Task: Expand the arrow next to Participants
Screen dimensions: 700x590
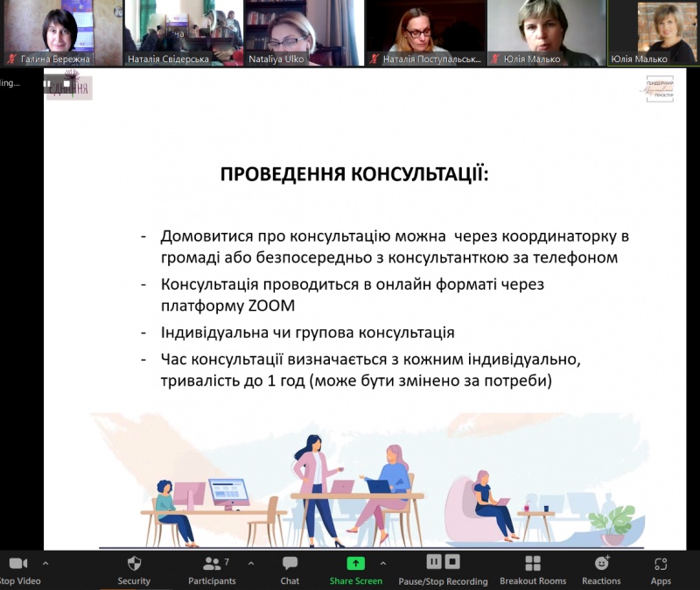Action: point(251,563)
